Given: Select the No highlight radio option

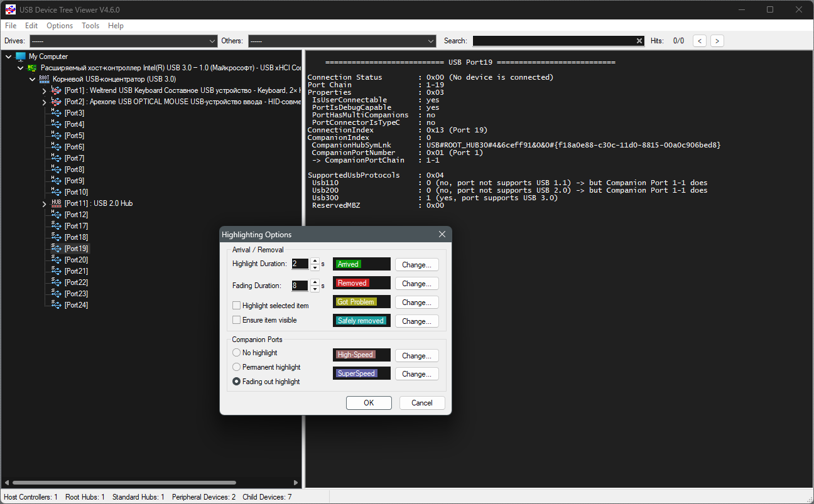Looking at the screenshot, I should pyautogui.click(x=237, y=353).
